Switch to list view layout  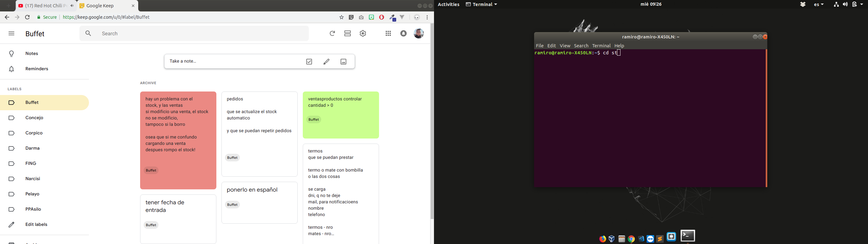point(348,33)
